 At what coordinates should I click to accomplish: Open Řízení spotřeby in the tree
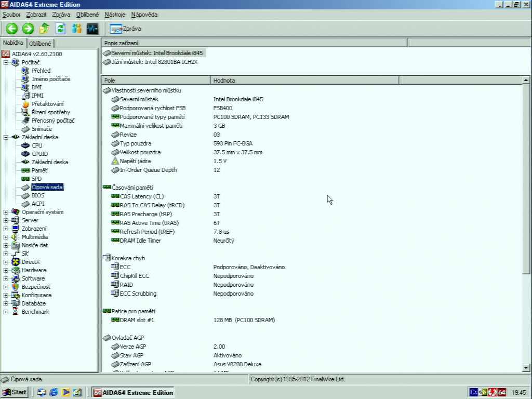(51, 112)
